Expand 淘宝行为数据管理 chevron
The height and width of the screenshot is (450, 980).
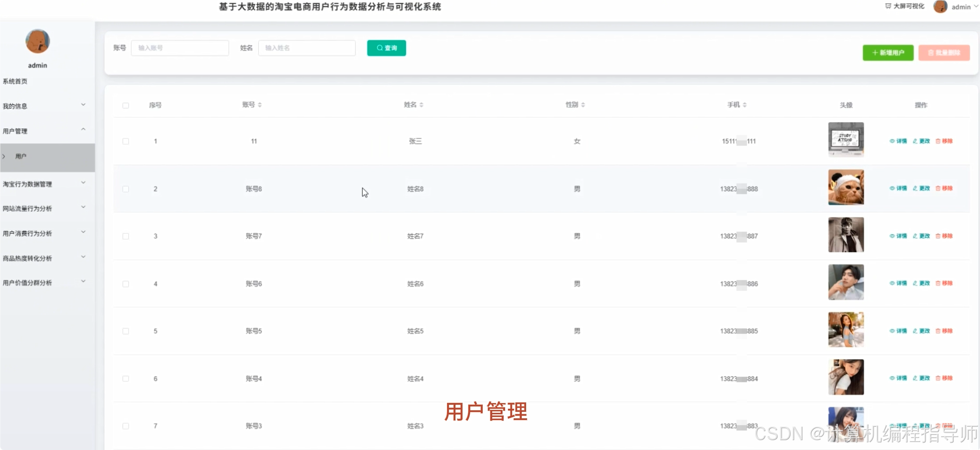[83, 183]
